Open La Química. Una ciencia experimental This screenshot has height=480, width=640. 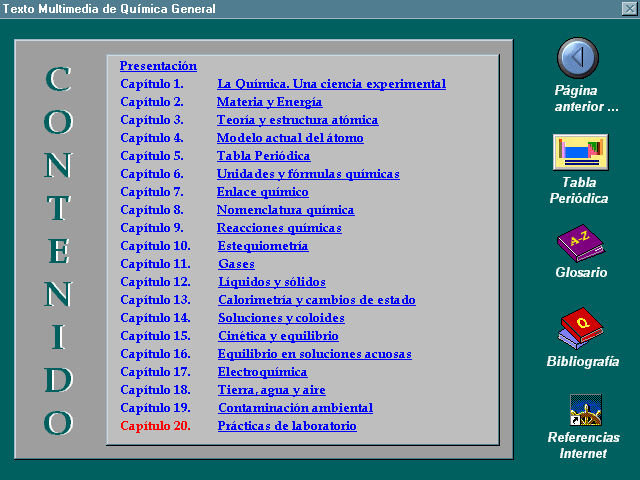[331, 84]
